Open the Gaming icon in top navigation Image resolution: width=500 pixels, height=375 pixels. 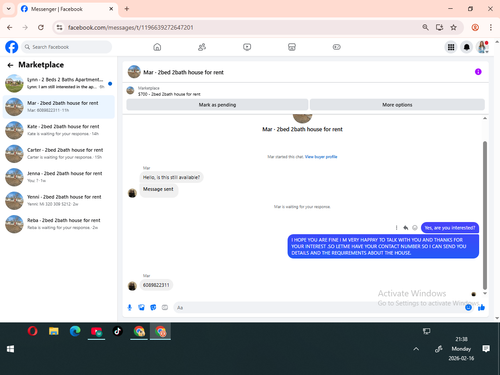click(x=337, y=47)
